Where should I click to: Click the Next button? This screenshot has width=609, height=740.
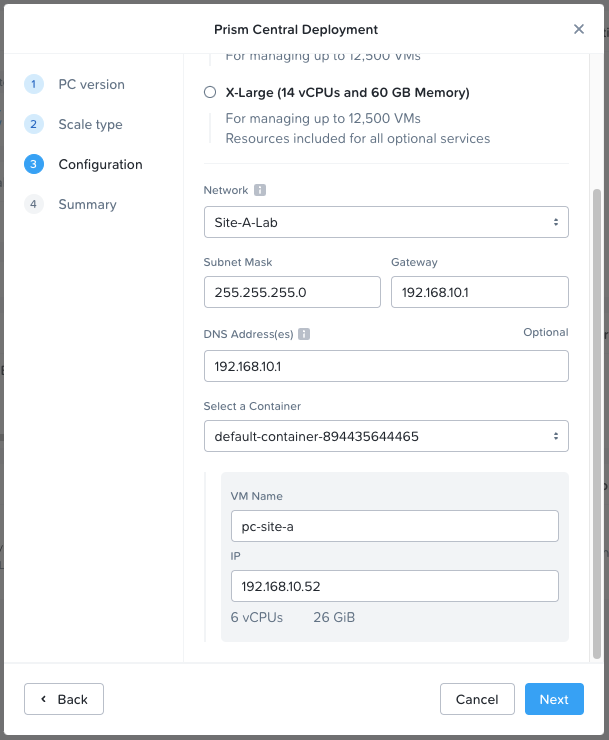coord(554,699)
